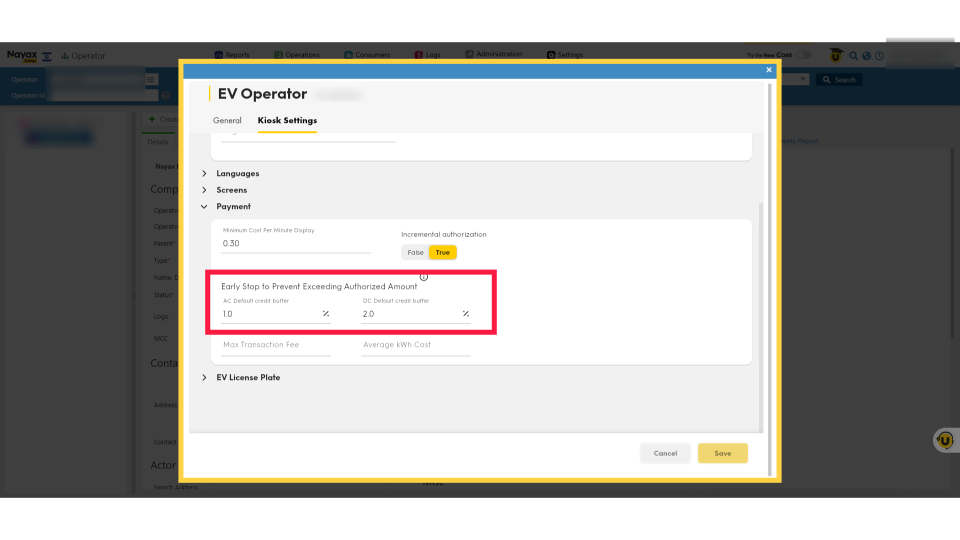This screenshot has width=960, height=540.
Task: Click the owl icon in top header
Action: tap(836, 56)
